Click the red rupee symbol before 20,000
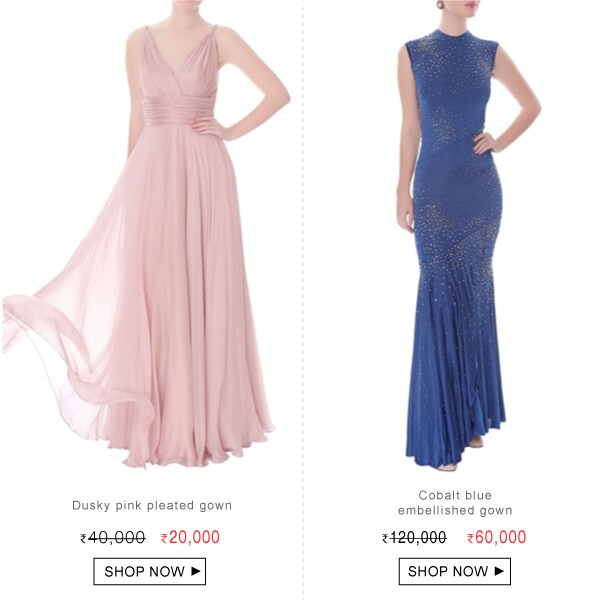Image resolution: width=600 pixels, height=600 pixels. [x=164, y=538]
